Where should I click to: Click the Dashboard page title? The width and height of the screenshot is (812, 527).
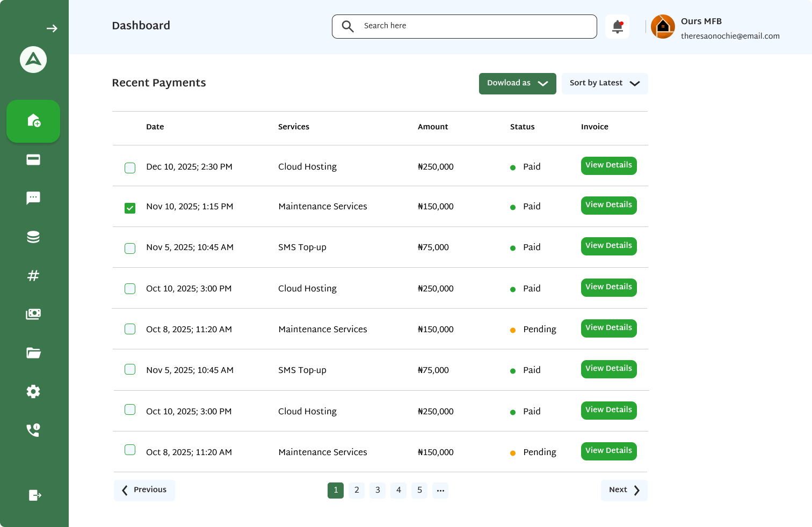(141, 26)
